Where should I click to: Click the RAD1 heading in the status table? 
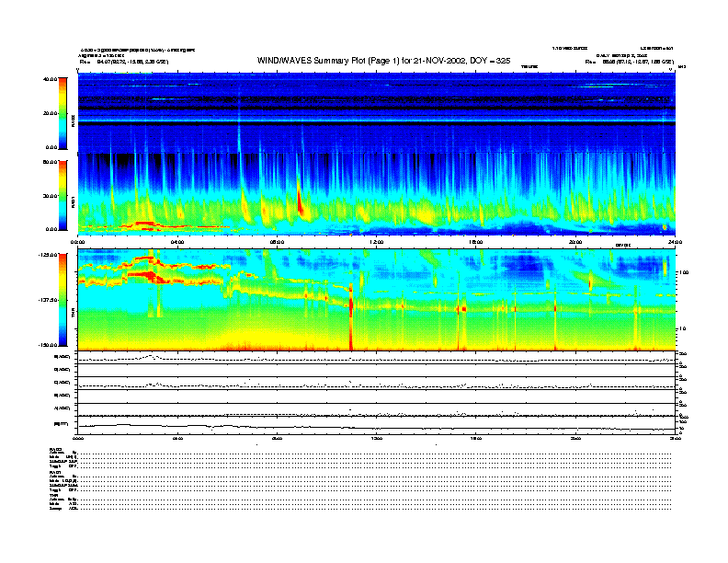point(56,472)
